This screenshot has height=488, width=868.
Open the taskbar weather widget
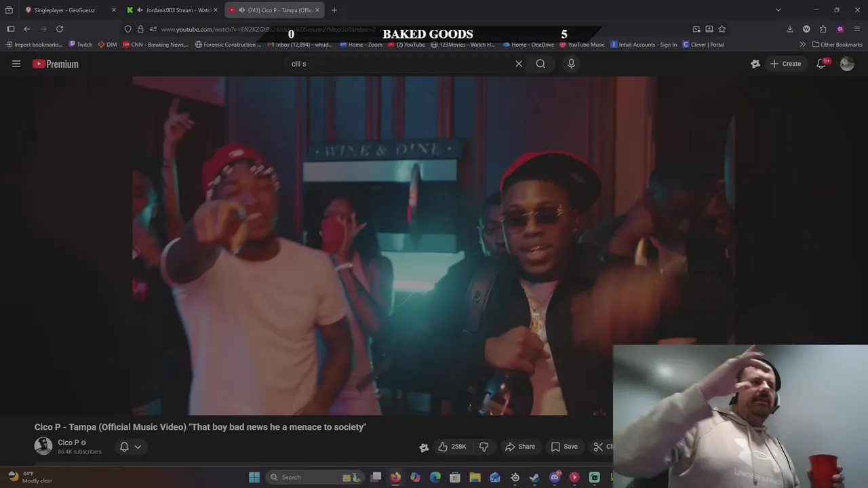(x=29, y=477)
